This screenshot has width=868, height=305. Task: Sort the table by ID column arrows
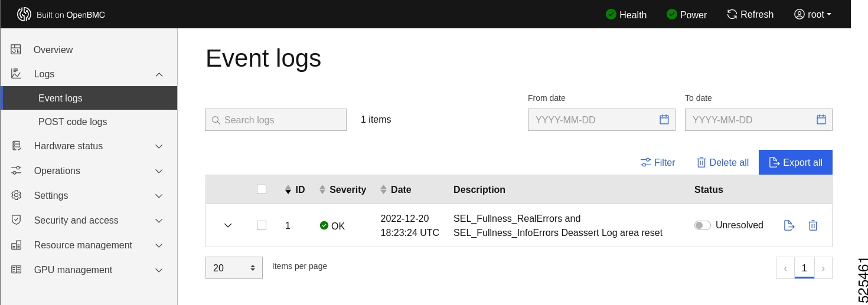point(288,190)
